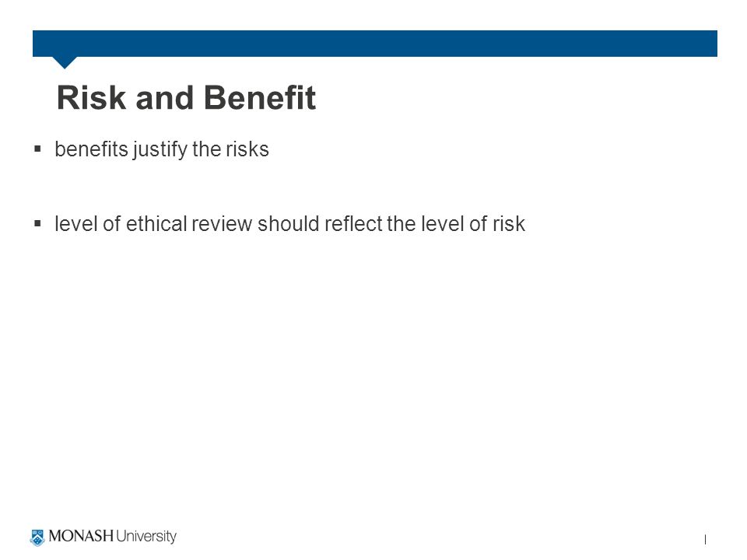Click the word "University" in the footer logo
Screen dimensions: 747x560
click(x=146, y=537)
